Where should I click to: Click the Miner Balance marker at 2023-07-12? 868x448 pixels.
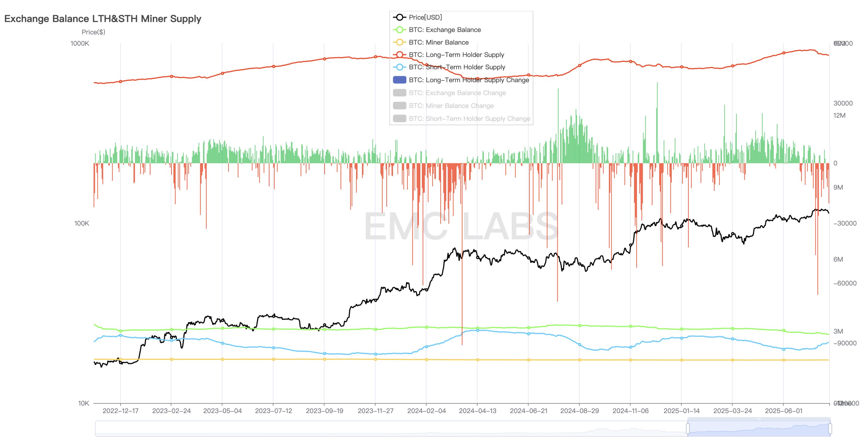pyautogui.click(x=274, y=359)
